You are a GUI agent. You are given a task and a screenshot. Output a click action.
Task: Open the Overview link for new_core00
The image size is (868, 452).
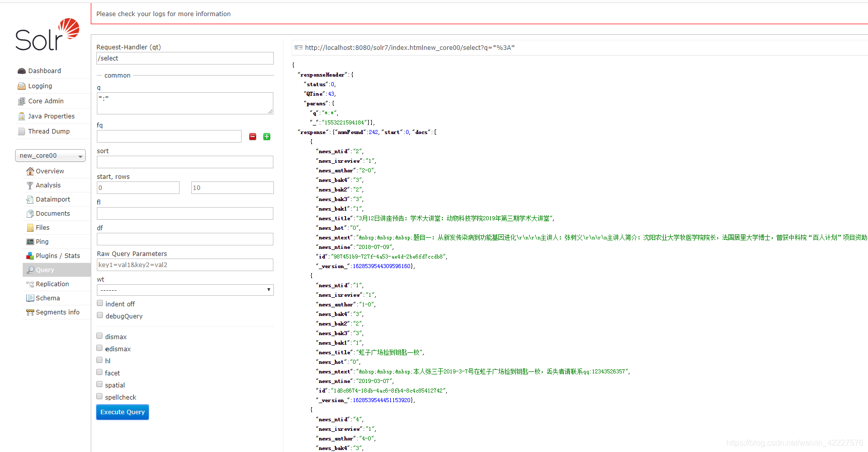[x=50, y=171]
